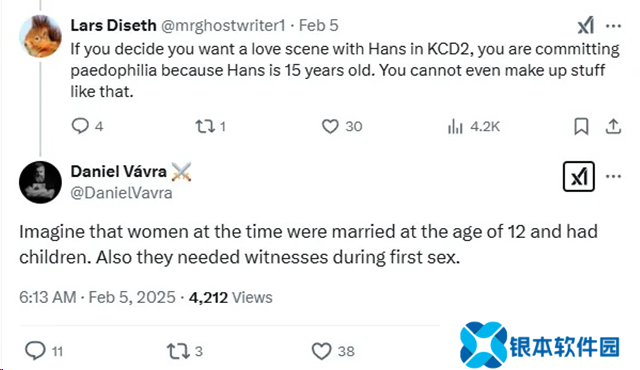This screenshot has width=640, height=370.
Task: Retweet Daniel Vávra's tweet with 3 reposts
Action: coord(178,351)
